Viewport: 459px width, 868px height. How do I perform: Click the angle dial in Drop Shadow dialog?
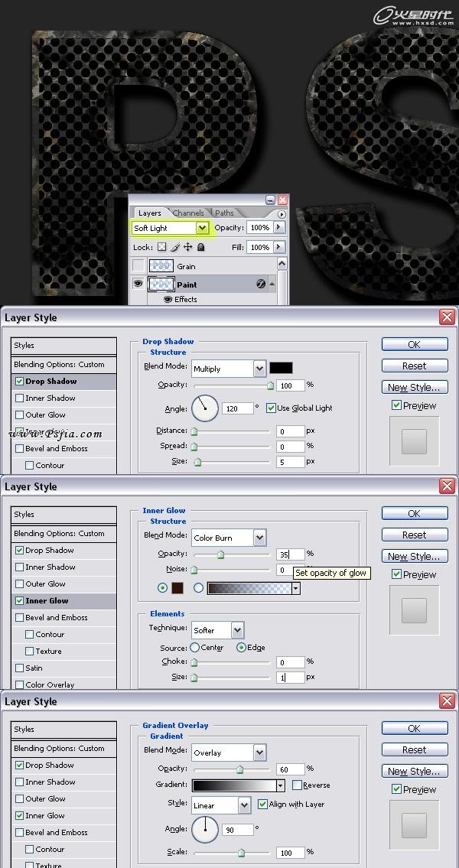click(205, 408)
